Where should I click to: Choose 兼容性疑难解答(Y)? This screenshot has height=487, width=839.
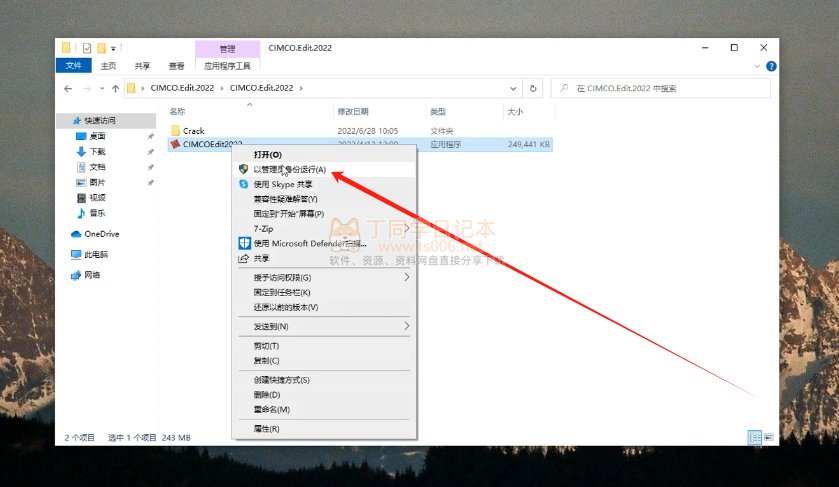click(324, 199)
